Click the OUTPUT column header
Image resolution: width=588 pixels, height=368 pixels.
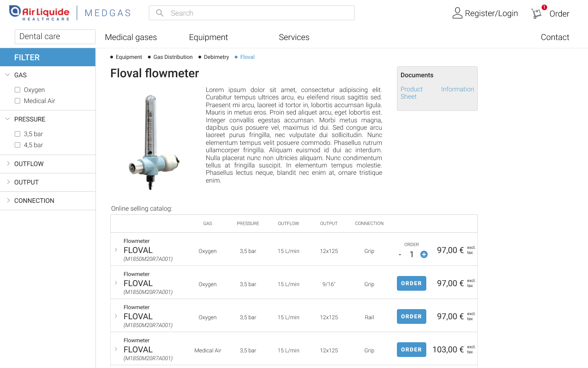pos(329,224)
